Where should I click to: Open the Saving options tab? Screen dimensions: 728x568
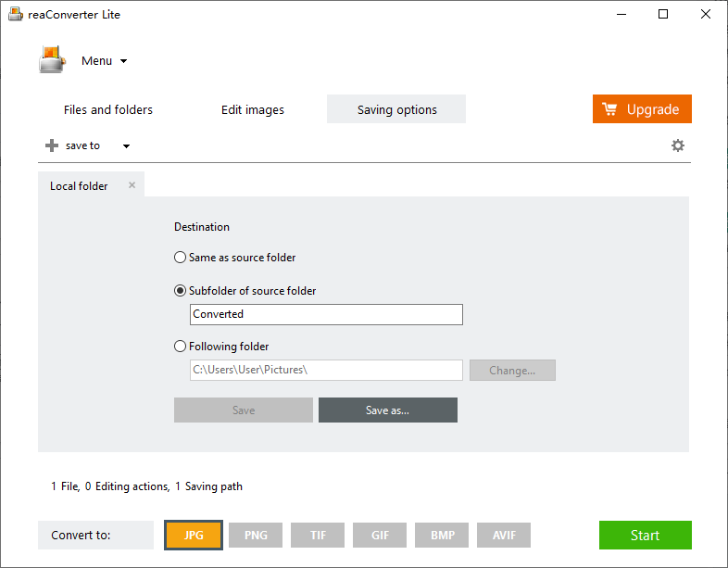(x=396, y=109)
